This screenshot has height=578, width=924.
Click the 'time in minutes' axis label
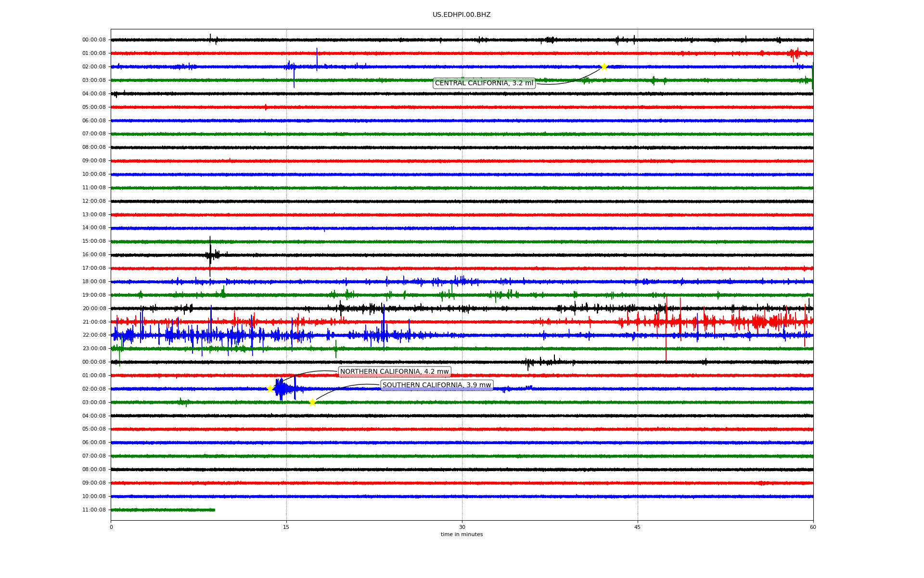[x=462, y=535]
